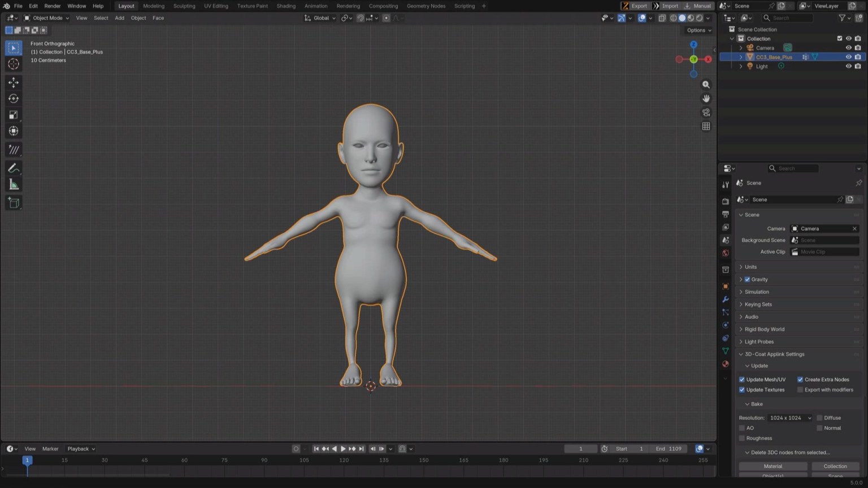868x488 pixels.
Task: Open the Global orientation dropdown
Action: pyautogui.click(x=320, y=18)
